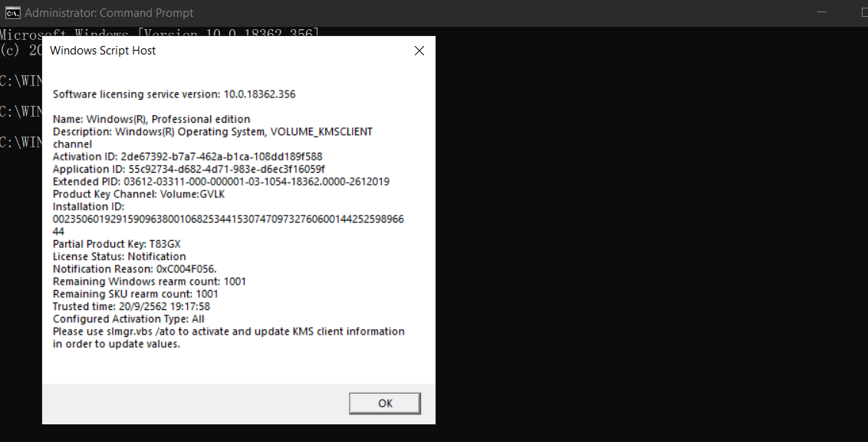The width and height of the screenshot is (868, 442).
Task: Minimize the Command Prompt window
Action: coord(822,12)
